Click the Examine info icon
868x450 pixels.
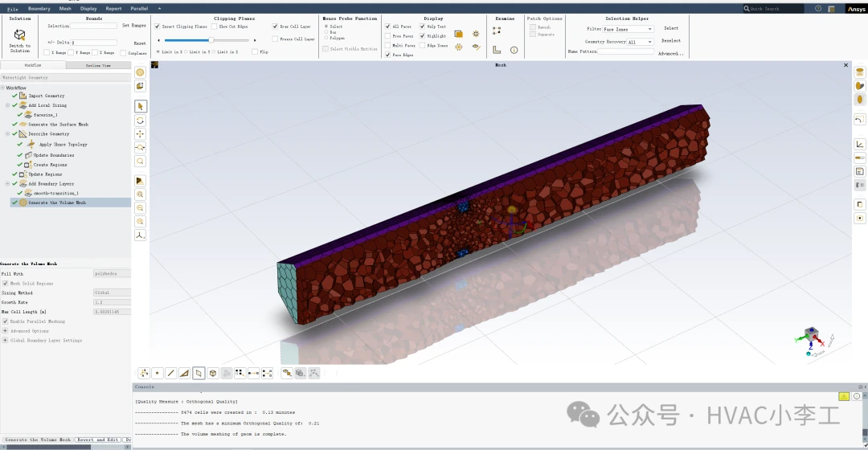click(x=514, y=50)
